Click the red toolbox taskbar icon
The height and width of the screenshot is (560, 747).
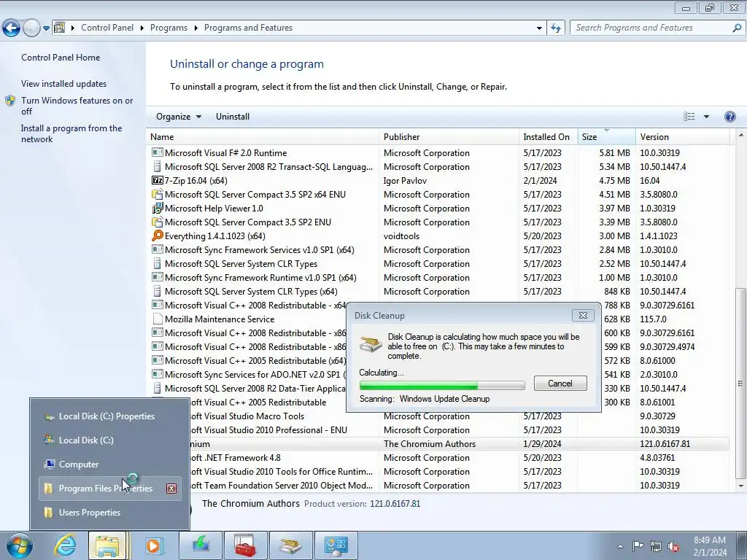point(245,545)
